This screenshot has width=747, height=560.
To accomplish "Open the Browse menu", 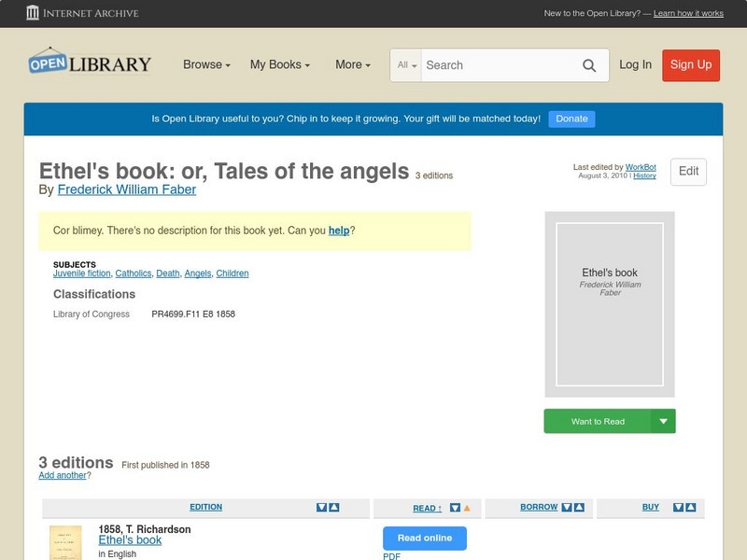I will coord(204,65).
